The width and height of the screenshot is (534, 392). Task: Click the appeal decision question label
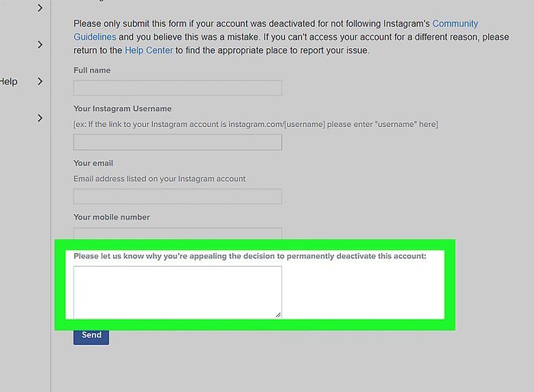tap(250, 256)
